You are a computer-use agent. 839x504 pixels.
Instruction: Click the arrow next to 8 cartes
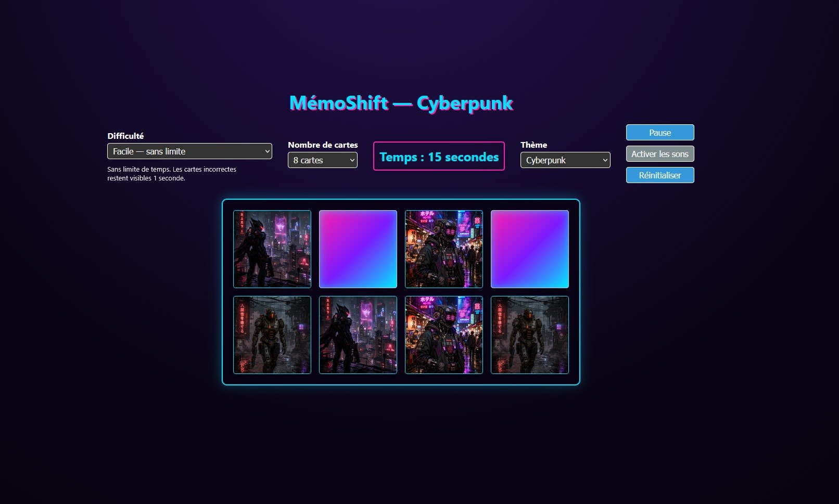[x=352, y=160]
